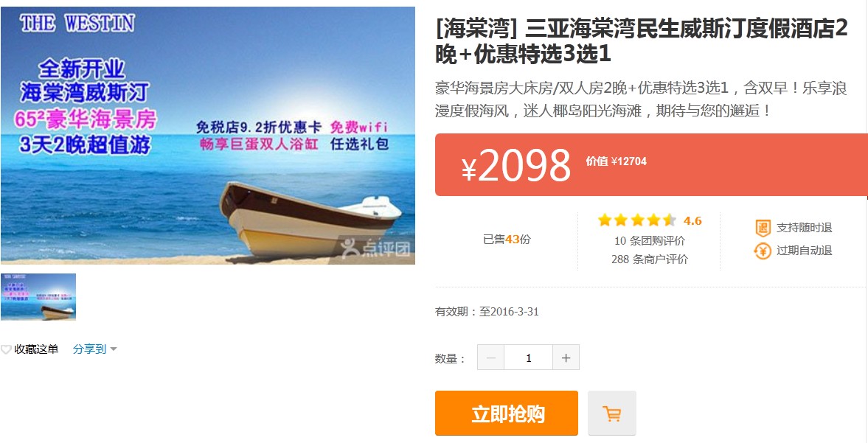Viewport: 868px width, 443px height.
Task: Click the heart icon to favorite
Action: tap(6, 349)
